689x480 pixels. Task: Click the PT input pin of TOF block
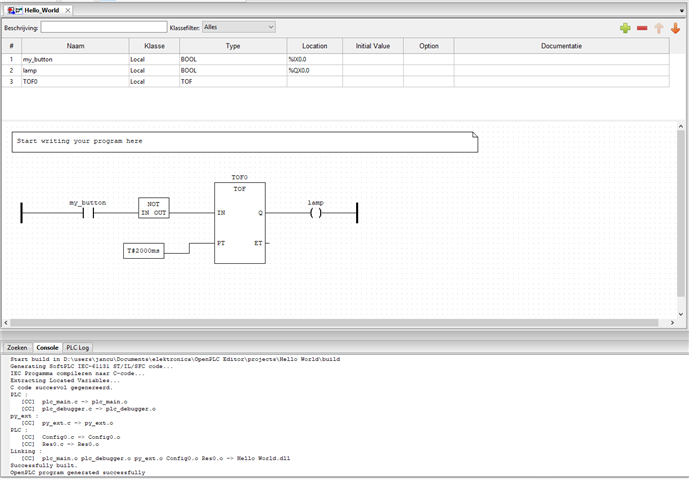[221, 243]
